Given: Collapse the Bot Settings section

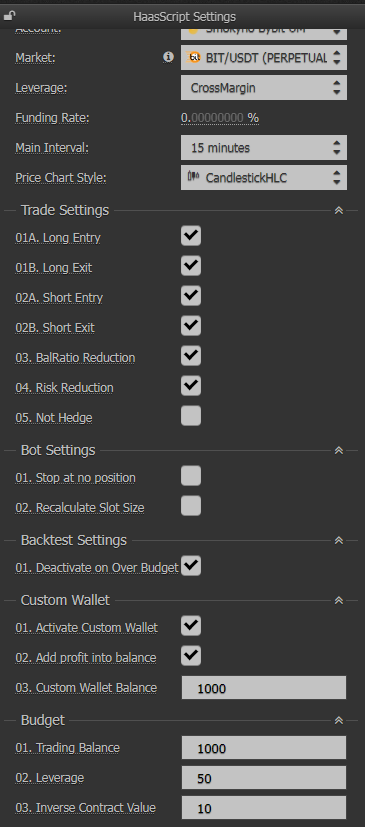Looking at the screenshot, I should tap(339, 450).
